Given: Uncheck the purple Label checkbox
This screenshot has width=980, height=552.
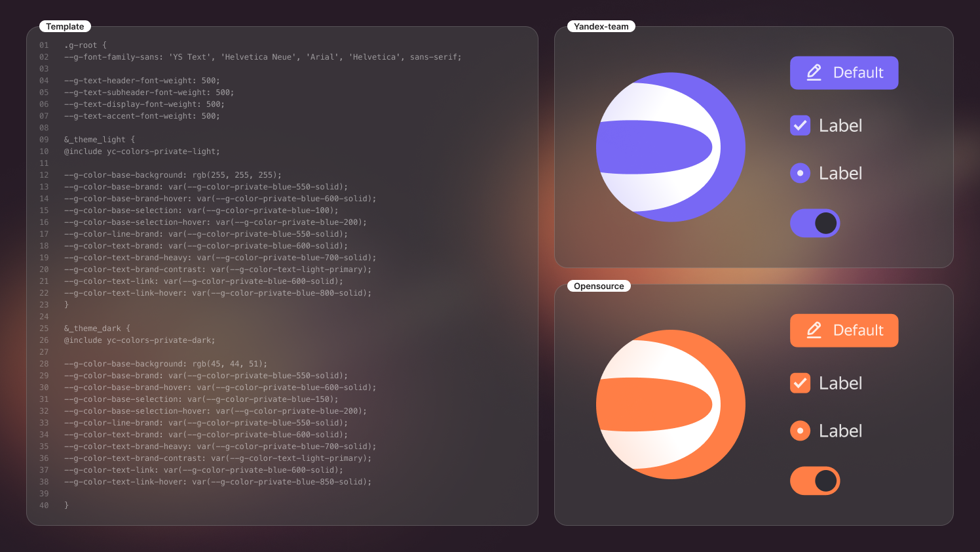Looking at the screenshot, I should 801,125.
